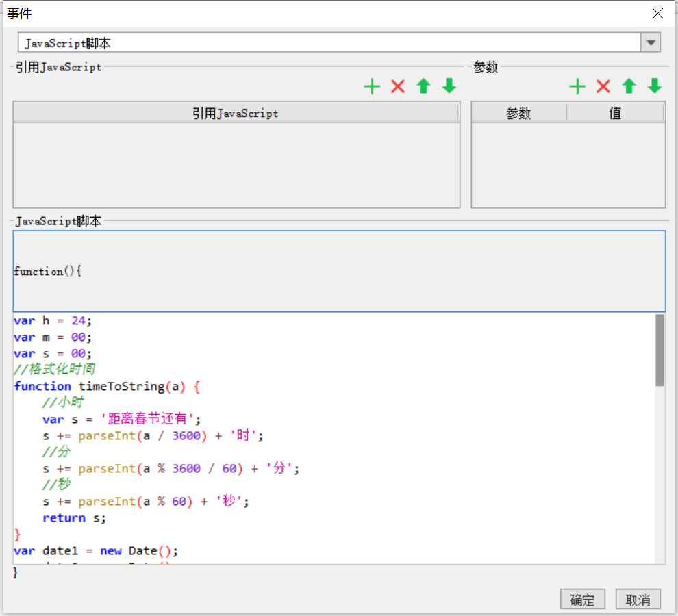
Task: Click the comment '//格式化时间'
Action: click(x=55, y=370)
